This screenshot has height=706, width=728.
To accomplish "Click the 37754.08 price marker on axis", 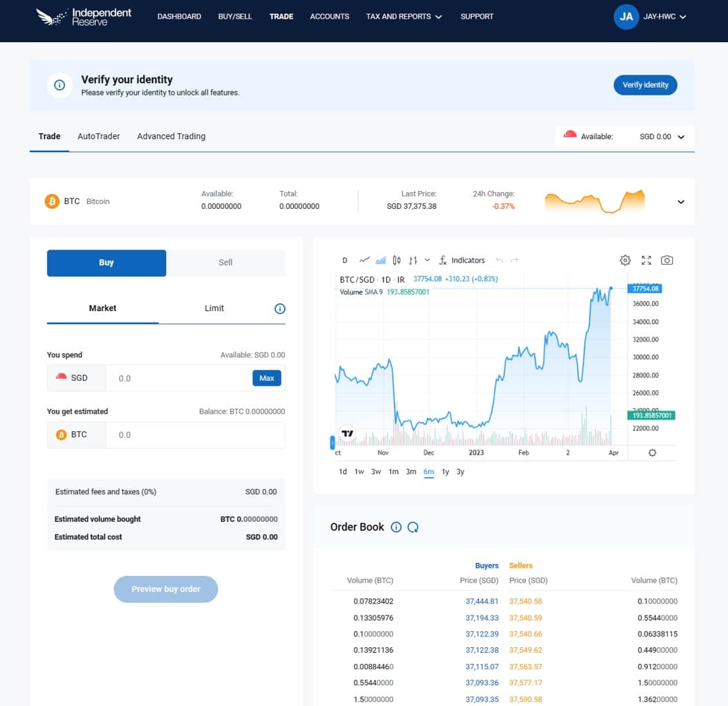I will (x=645, y=288).
